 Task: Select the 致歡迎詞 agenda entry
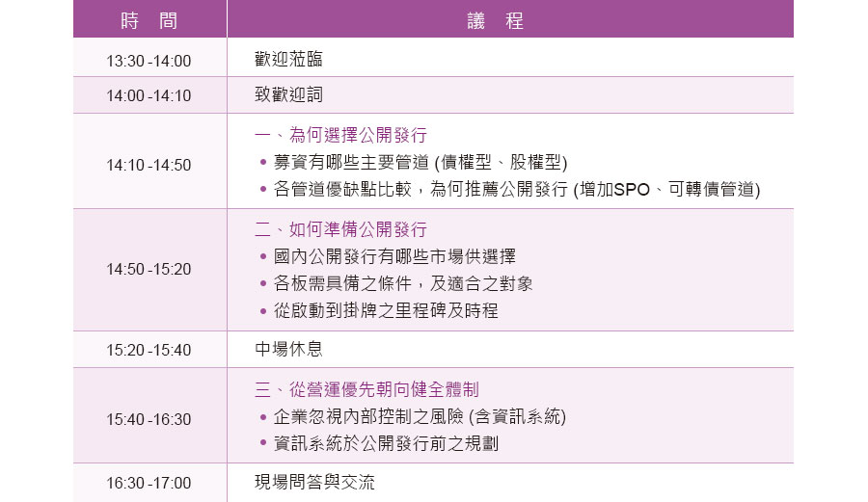click(288, 95)
